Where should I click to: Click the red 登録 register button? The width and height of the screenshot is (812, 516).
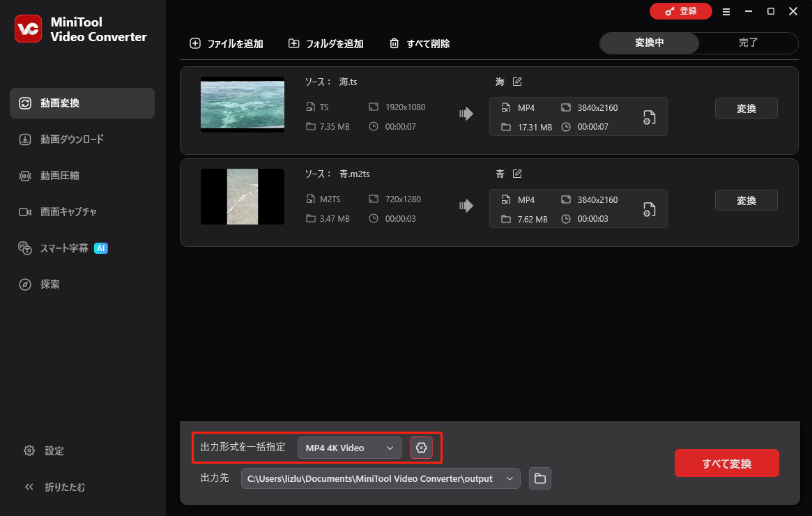(681, 11)
